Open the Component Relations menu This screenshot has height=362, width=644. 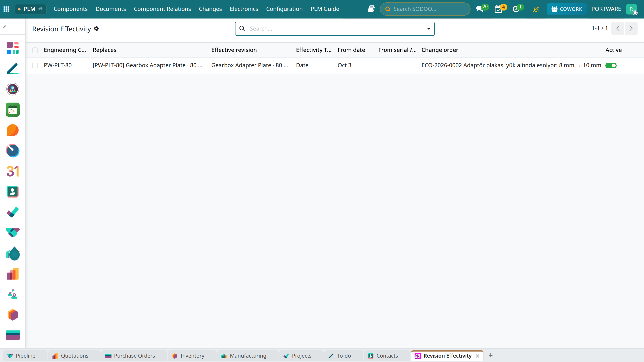tap(162, 9)
